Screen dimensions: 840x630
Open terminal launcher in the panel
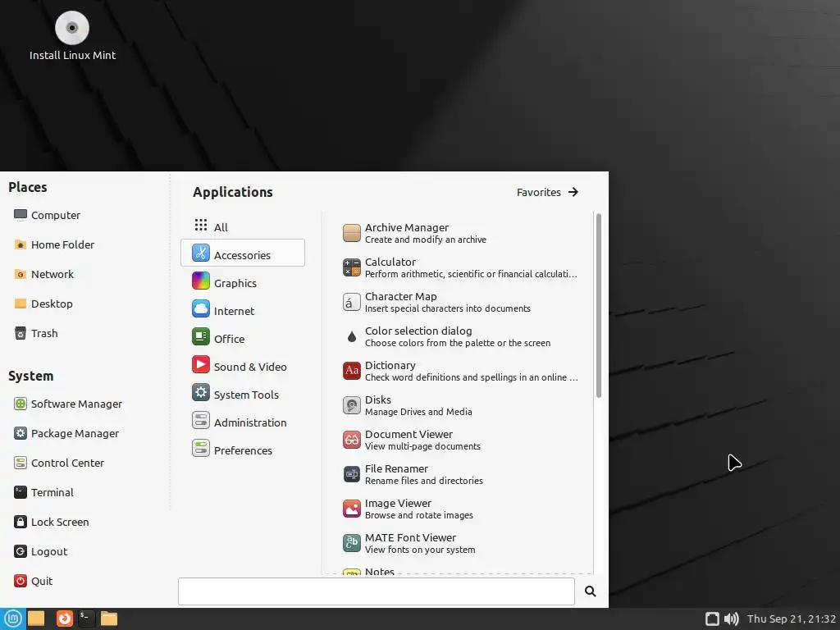click(x=86, y=619)
